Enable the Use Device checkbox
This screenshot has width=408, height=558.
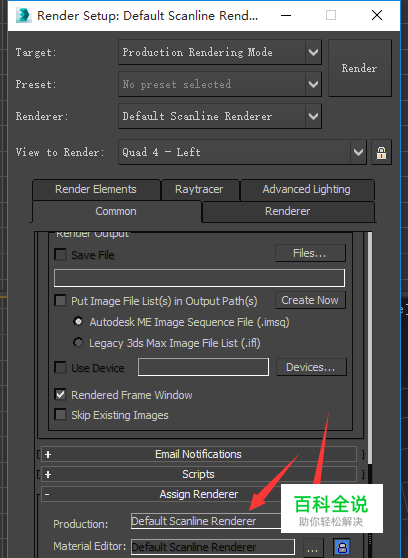click(x=60, y=367)
